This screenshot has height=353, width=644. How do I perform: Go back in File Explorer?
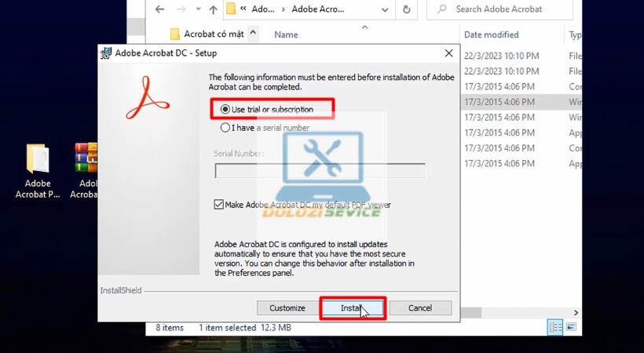click(159, 9)
